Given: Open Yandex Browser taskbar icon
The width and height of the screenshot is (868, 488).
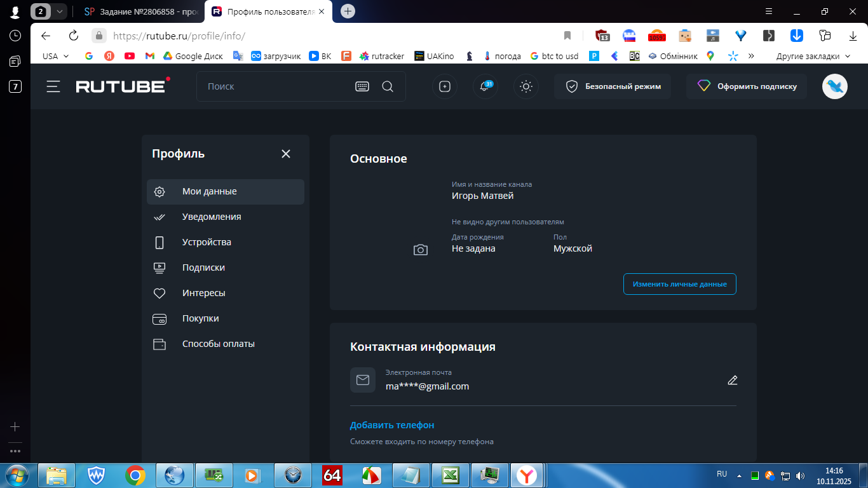Looking at the screenshot, I should click(526, 475).
